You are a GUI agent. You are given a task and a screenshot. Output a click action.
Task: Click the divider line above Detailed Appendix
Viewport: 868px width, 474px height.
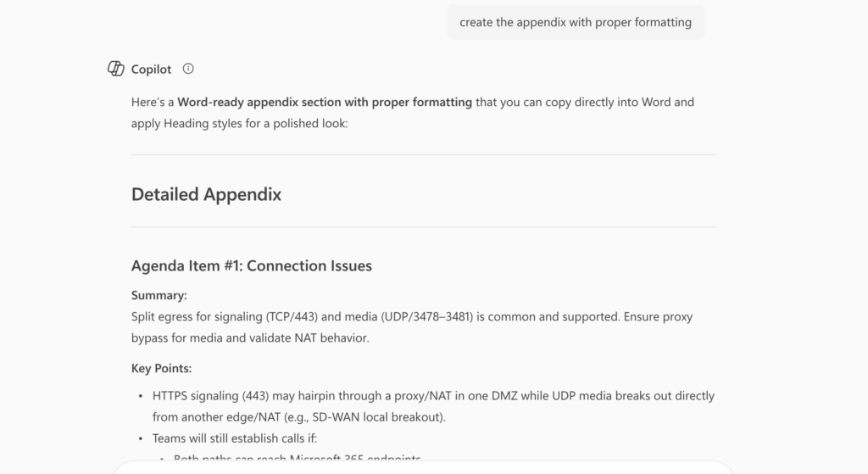pyautogui.click(x=422, y=155)
